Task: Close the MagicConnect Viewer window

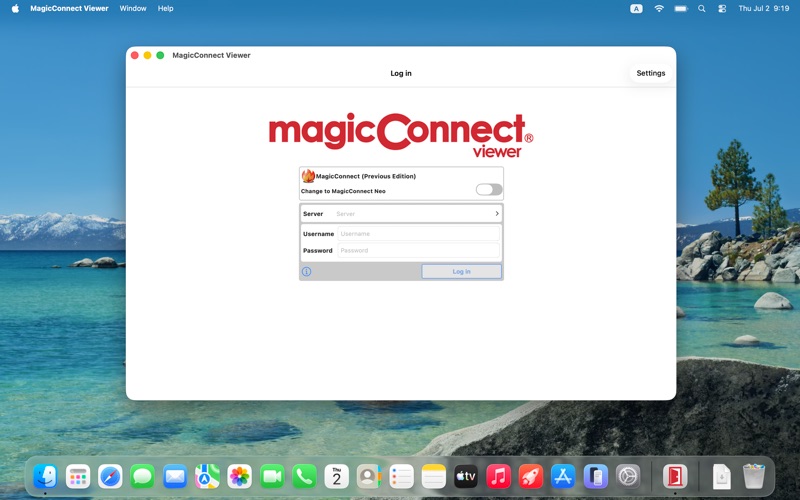Action: point(135,55)
